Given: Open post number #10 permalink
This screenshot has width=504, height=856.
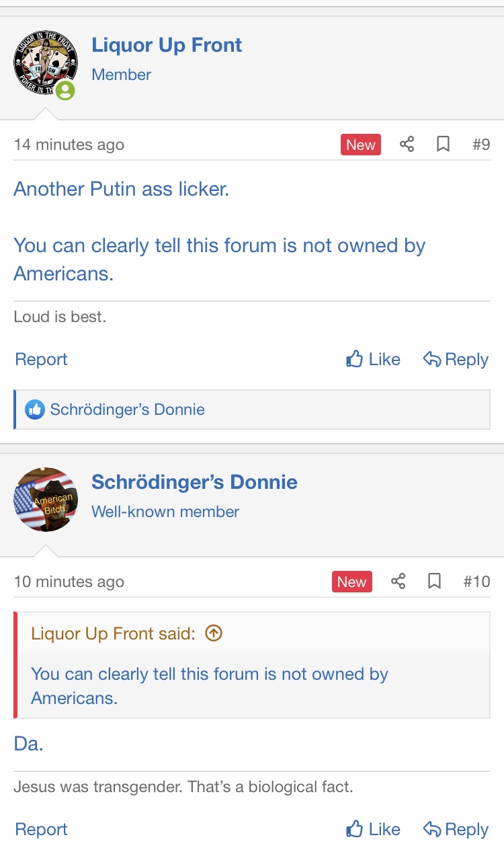Looking at the screenshot, I should coord(476,582).
